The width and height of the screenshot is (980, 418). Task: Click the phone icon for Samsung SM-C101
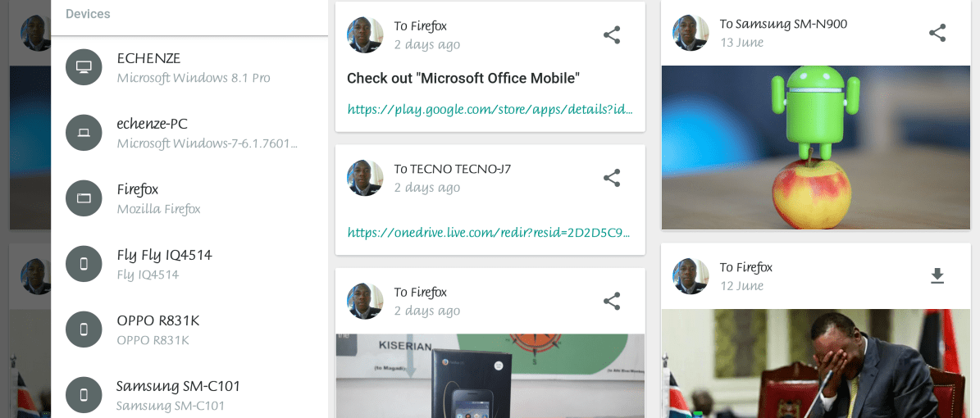pos(84,395)
